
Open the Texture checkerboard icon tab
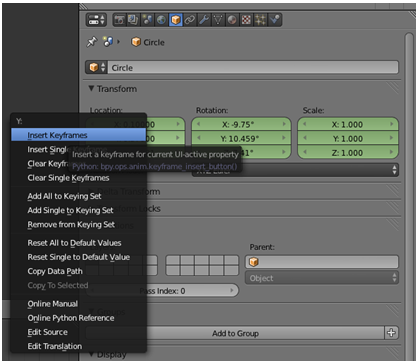coord(246,20)
